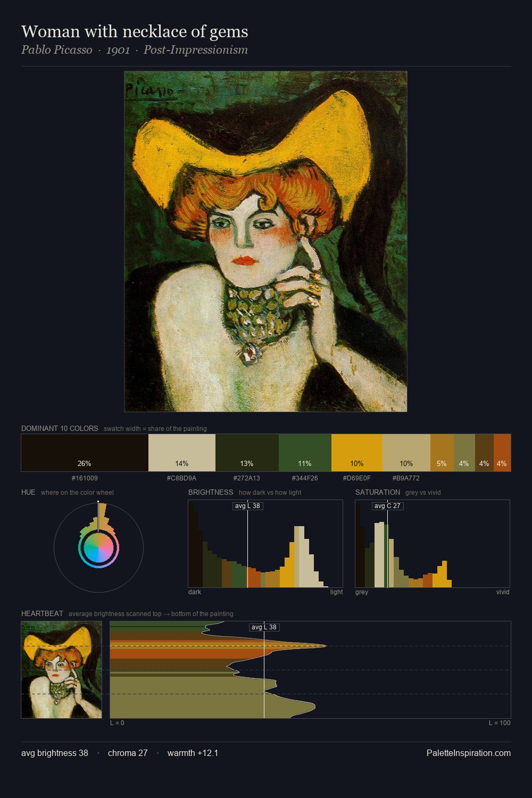Click the #161009 near-black swatch labeled 26%

85,453
